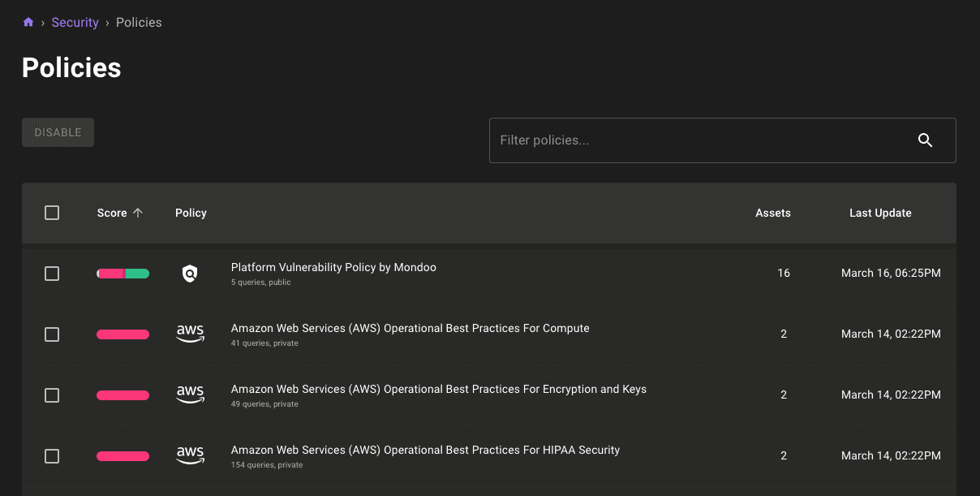Screen dimensions: 980x496
Task: Check the Platform Vulnerability Policy checkbox
Action: 52,274
